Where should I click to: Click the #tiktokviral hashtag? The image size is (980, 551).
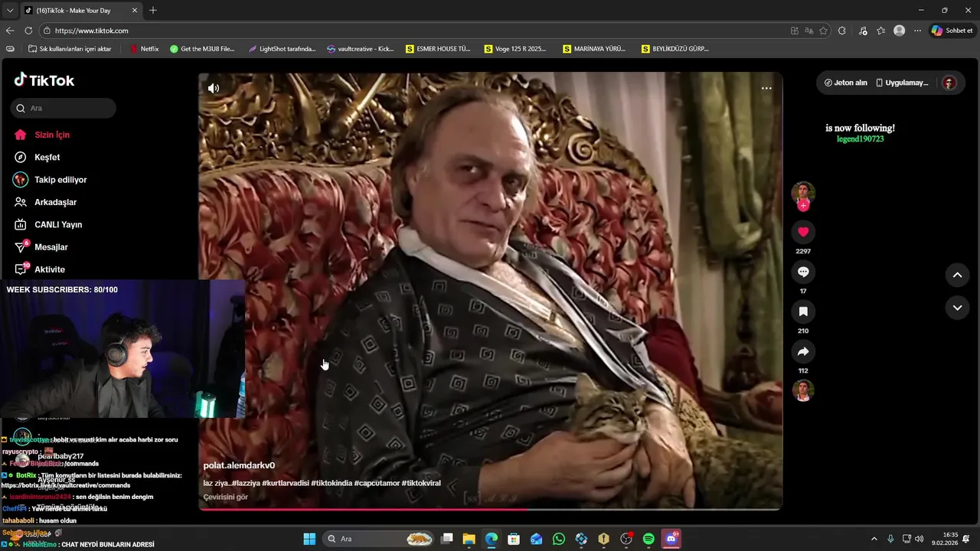421,483
